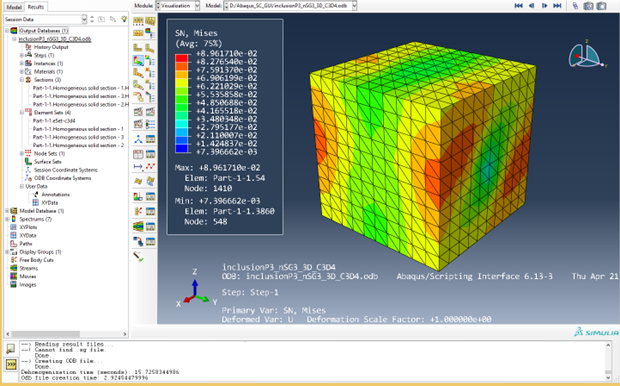This screenshot has height=386, width=620.
Task: Click the message area icon
Action: pos(11,349)
